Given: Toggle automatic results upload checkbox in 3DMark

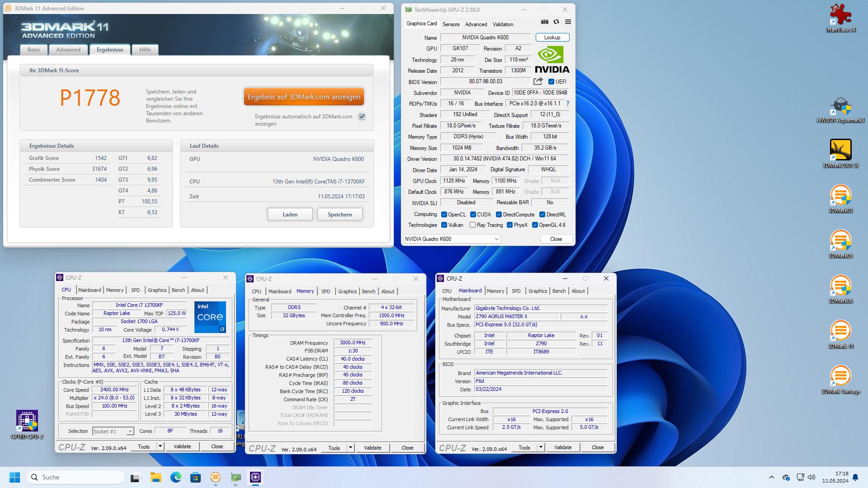Looking at the screenshot, I should (362, 117).
